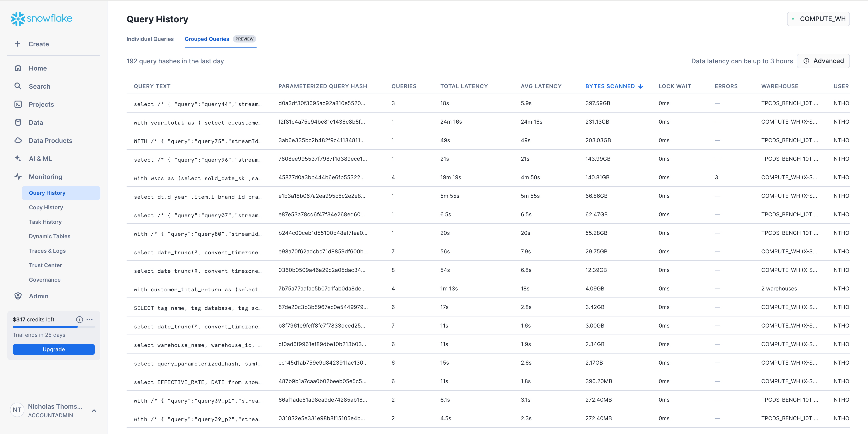
Task: Click the Monitoring activity icon
Action: pos(18,176)
